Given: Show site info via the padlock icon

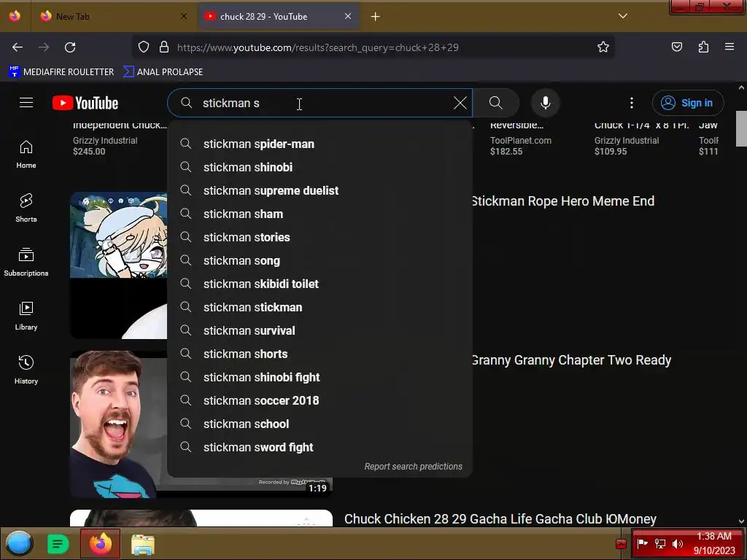Looking at the screenshot, I should [x=164, y=47].
